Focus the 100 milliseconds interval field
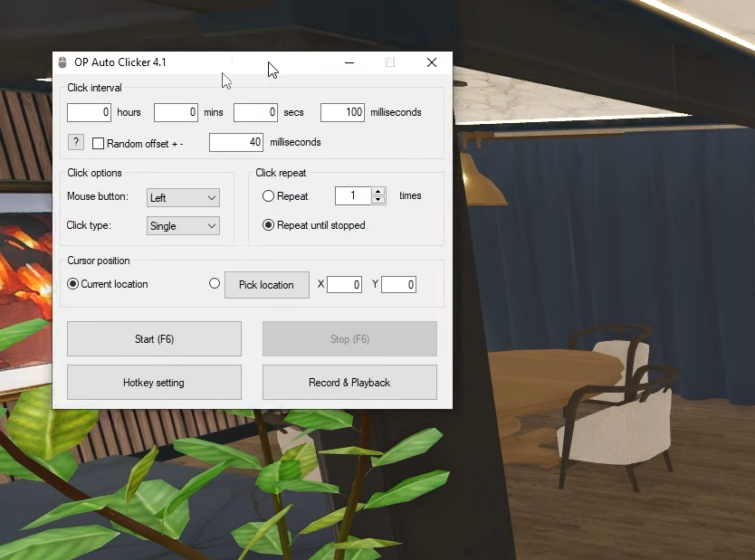755x560 pixels. coord(342,112)
